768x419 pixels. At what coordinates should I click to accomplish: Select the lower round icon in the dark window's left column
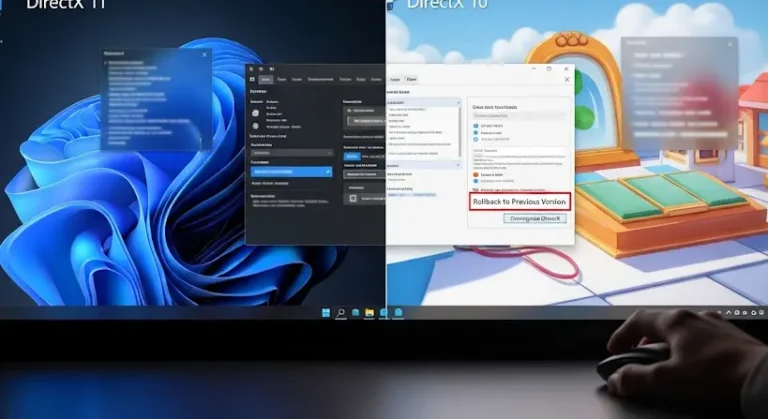point(255,126)
